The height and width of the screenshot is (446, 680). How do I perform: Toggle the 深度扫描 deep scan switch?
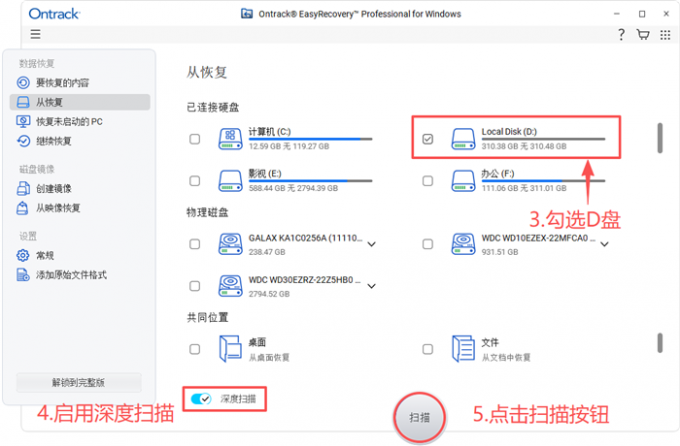pyautogui.click(x=201, y=399)
